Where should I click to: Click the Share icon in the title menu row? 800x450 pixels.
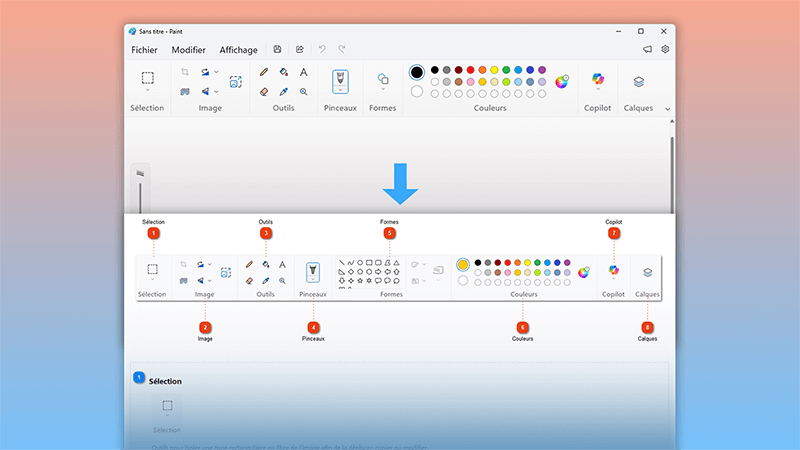coord(300,49)
